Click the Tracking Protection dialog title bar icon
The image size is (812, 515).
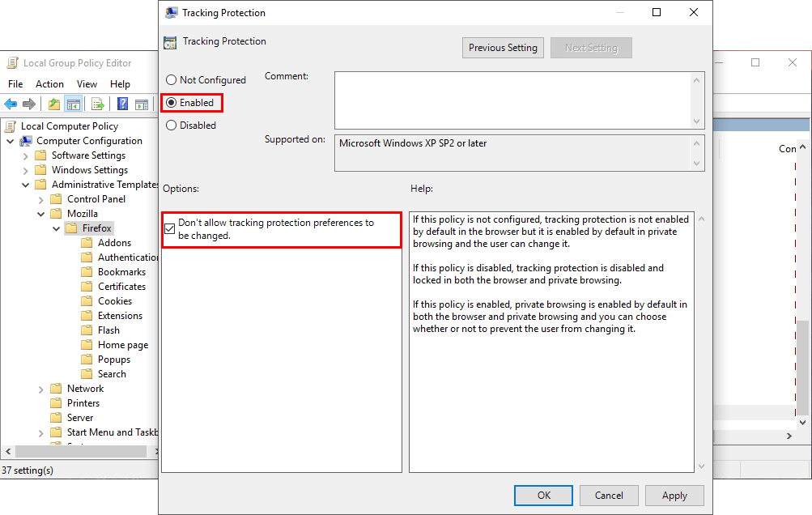click(x=171, y=13)
